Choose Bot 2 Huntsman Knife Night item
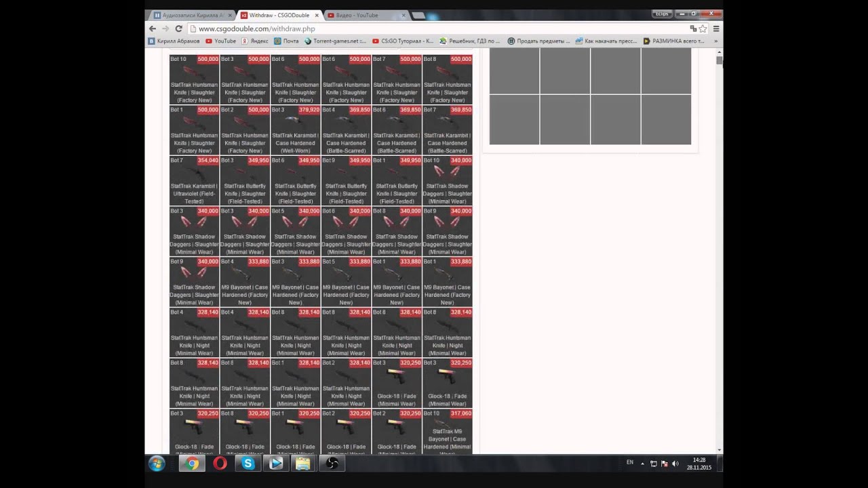Viewport: 868px width, 488px height. coord(346,384)
